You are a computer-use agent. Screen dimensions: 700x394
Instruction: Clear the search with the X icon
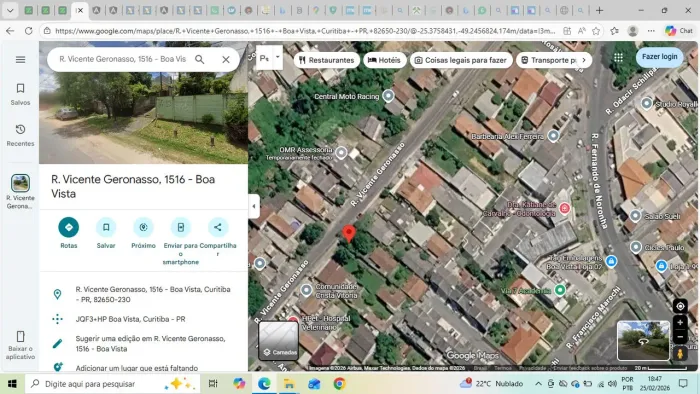click(226, 59)
